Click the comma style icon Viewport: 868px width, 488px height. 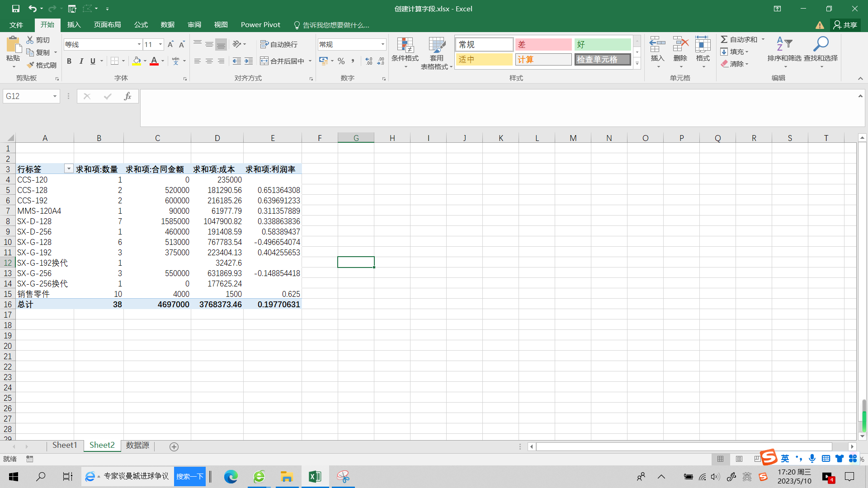click(353, 61)
